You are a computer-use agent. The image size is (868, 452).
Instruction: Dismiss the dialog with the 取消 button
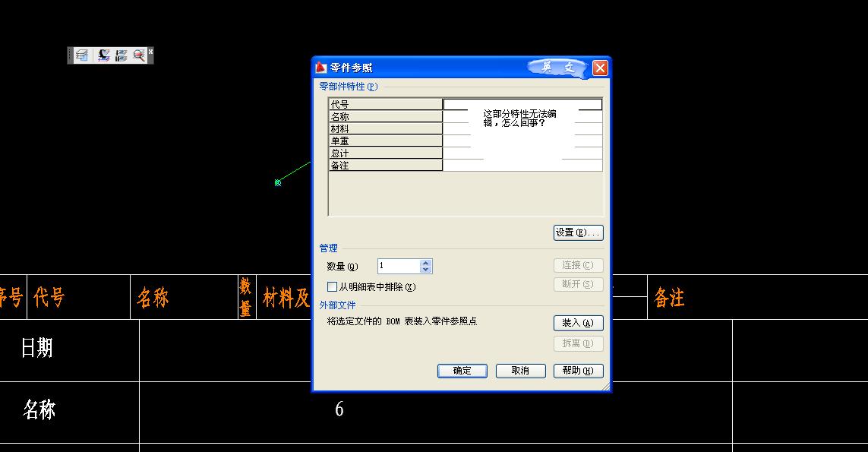click(x=521, y=371)
